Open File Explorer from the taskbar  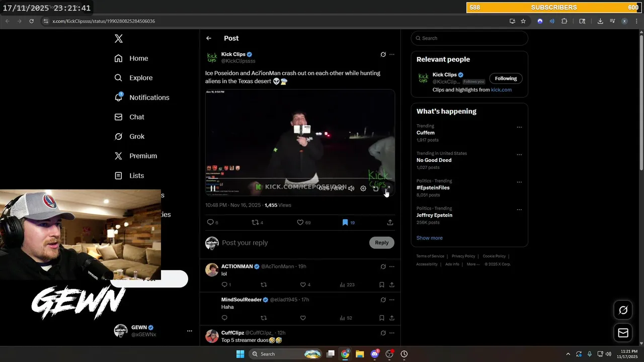coord(360,354)
